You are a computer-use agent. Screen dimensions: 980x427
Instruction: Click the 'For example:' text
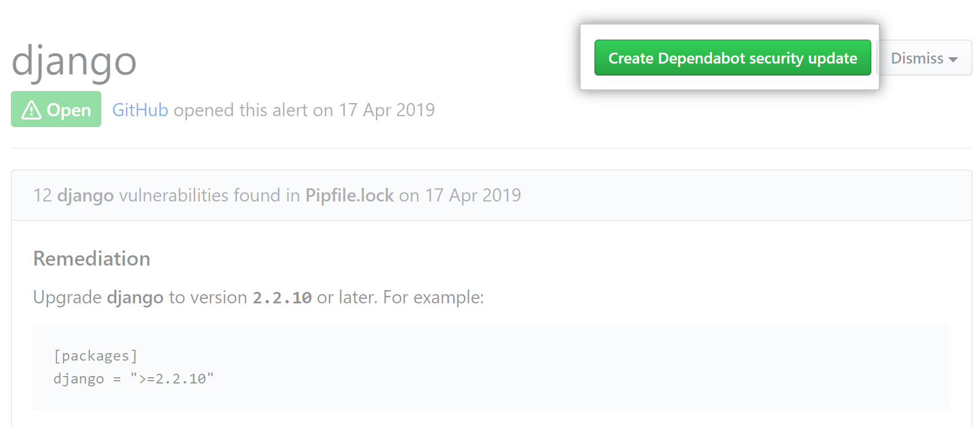433,298
